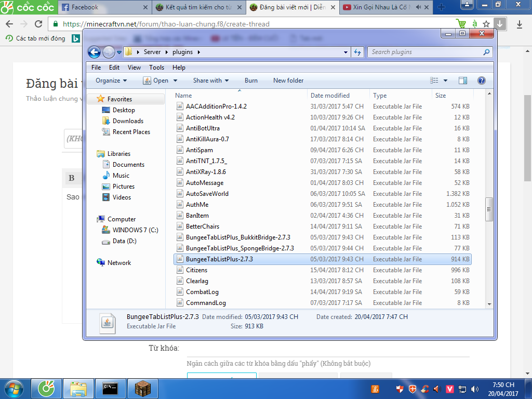Toggle the preview pane icon
Image resolution: width=532 pixels, height=399 pixels.
coord(463,81)
